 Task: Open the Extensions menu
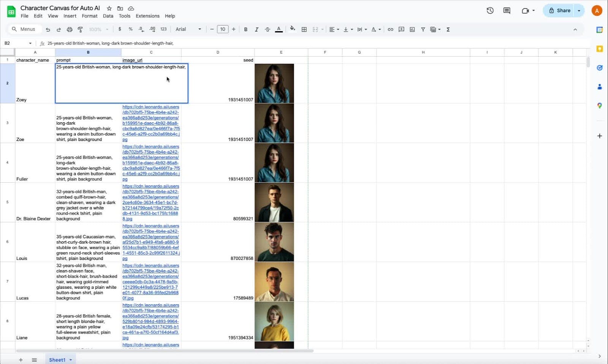pyautogui.click(x=147, y=16)
